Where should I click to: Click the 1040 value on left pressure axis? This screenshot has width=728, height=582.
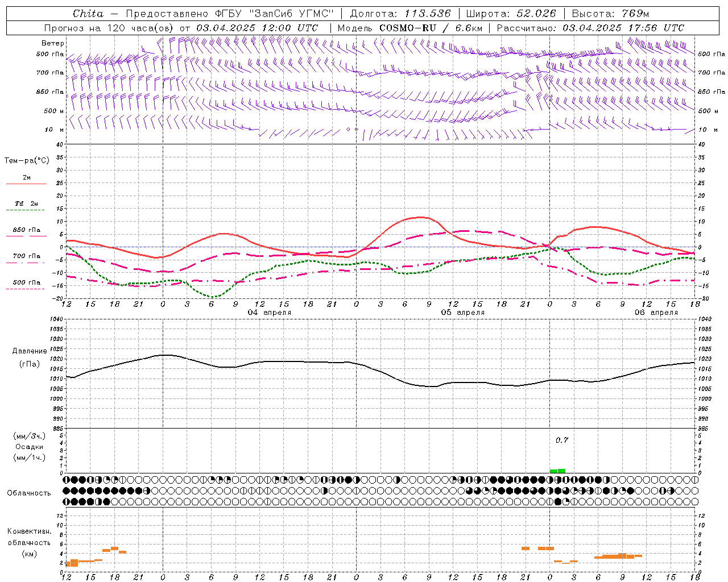click(x=57, y=319)
